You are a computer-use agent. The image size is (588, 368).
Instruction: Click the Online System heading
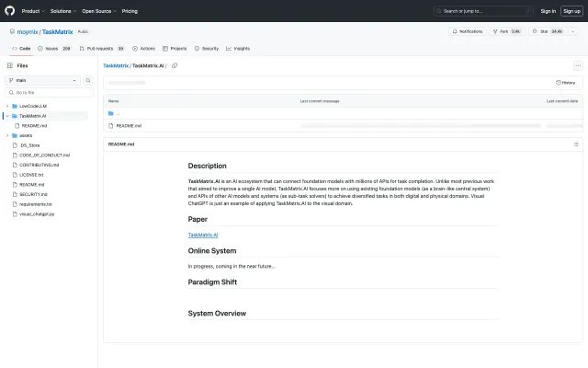(x=212, y=251)
